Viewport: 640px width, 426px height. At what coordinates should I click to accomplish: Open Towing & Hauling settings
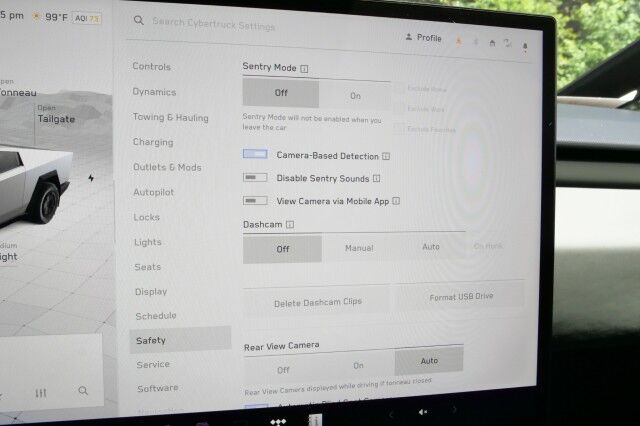pyautogui.click(x=171, y=118)
